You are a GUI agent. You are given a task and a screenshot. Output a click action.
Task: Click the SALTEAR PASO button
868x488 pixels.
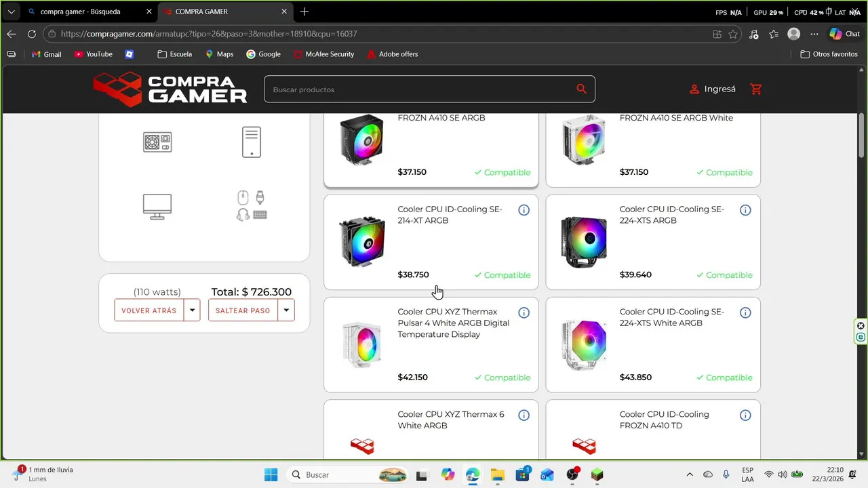243,310
